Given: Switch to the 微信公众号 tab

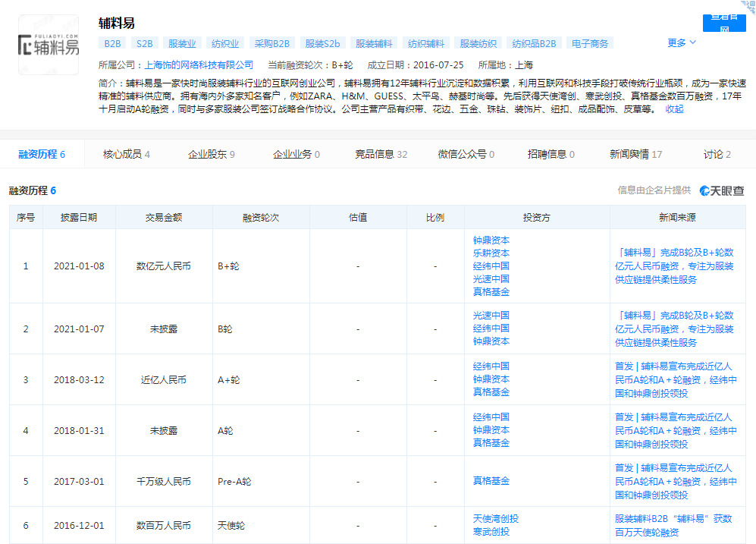Looking at the screenshot, I should tap(466, 154).
